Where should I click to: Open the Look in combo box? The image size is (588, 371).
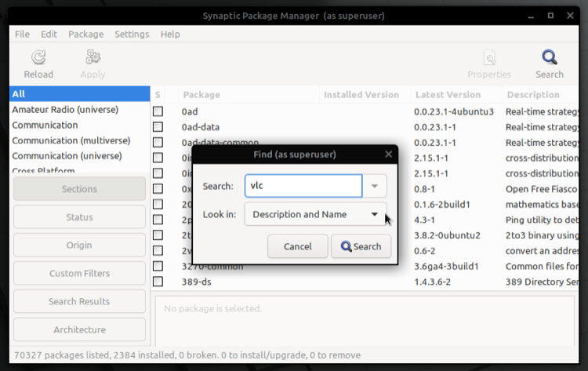tap(315, 214)
